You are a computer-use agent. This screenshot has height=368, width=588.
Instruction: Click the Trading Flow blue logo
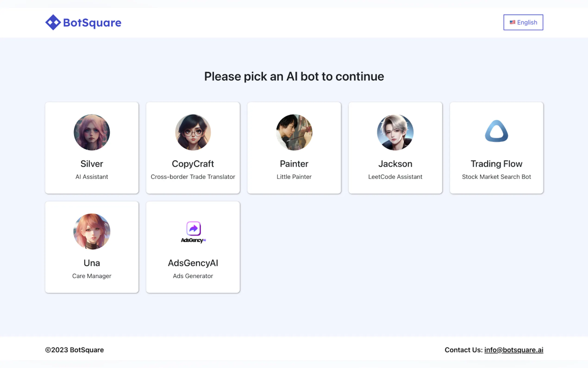tap(496, 131)
